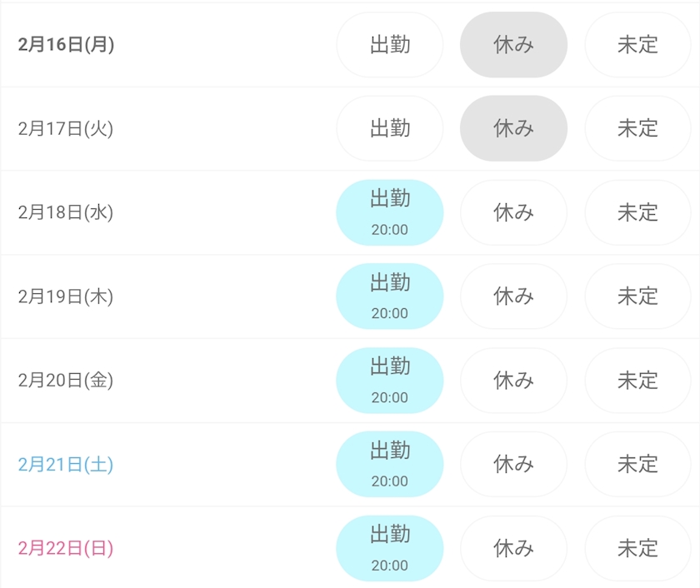This screenshot has height=588, width=700.
Task: Set 2月21日(土) to 未定
Action: click(637, 465)
